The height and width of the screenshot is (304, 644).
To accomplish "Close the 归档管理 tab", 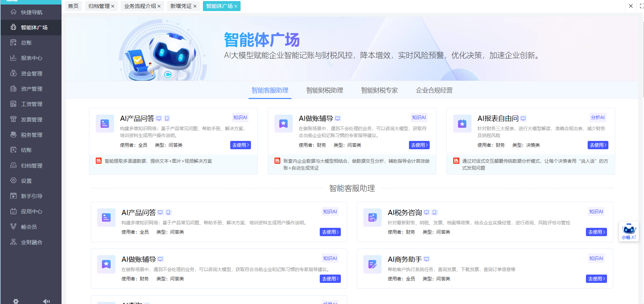I will 113,6.
